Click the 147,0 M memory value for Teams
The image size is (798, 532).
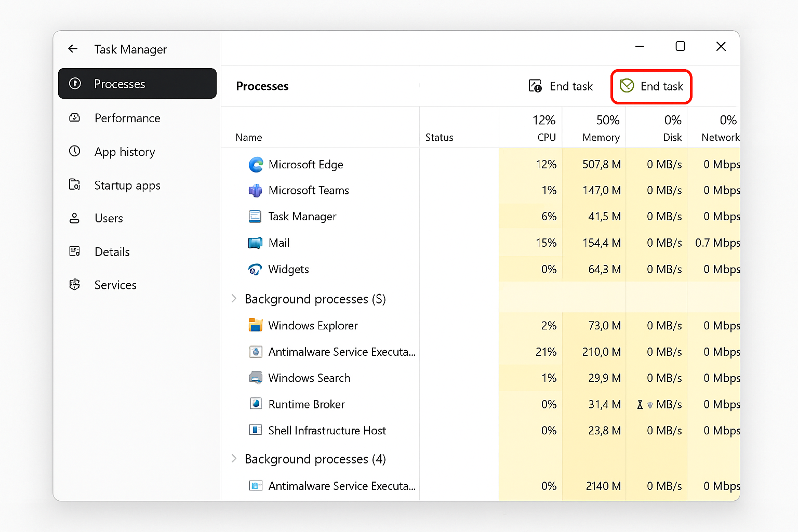pos(602,191)
